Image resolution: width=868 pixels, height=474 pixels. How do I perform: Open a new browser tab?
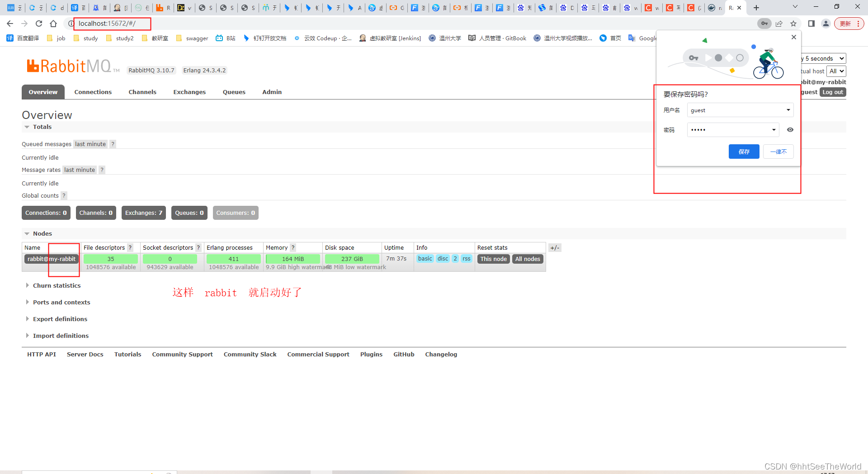pos(756,8)
